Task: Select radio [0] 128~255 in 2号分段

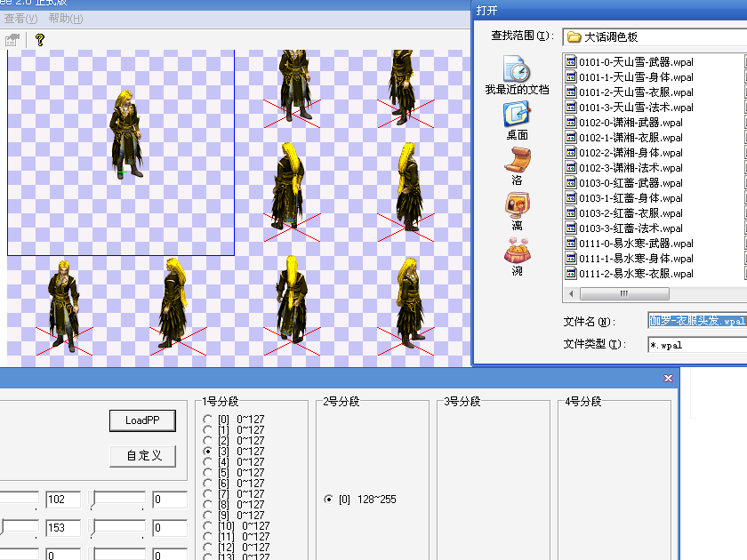Action: [328, 499]
